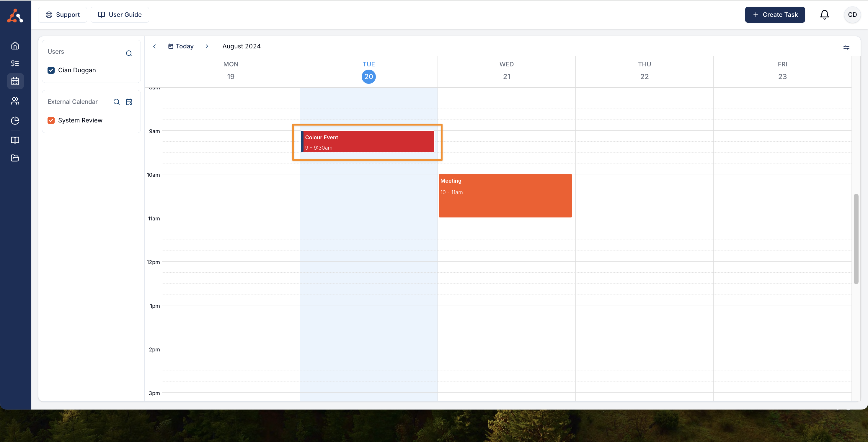868x442 pixels.
Task: Open the User Guide link
Action: pos(120,15)
